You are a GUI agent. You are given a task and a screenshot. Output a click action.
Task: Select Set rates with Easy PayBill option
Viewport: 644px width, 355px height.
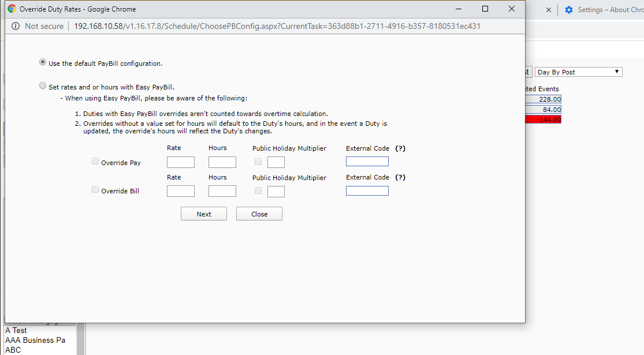43,86
